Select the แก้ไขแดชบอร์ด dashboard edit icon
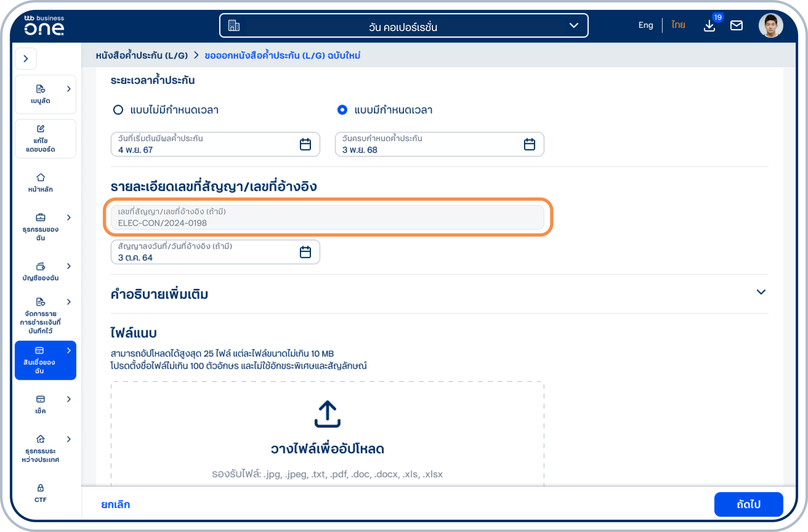808x532 pixels. 40,129
